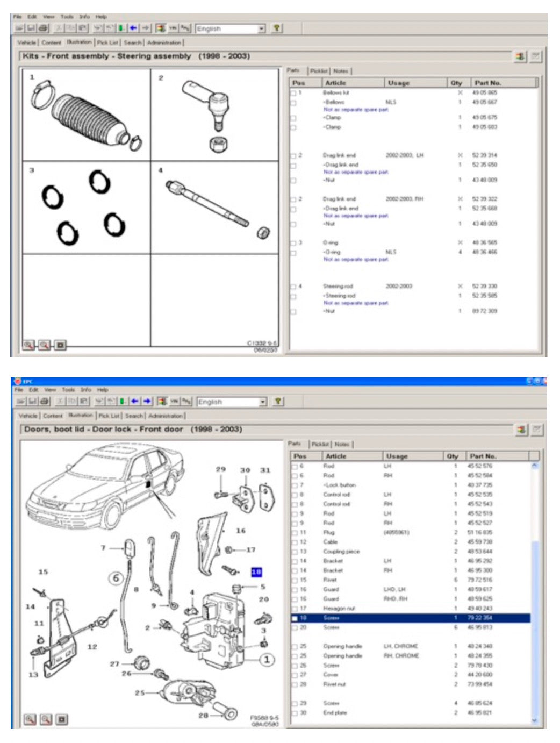Image resolution: width=560 pixels, height=743 pixels.
Task: Open Notes tab above the steering parts list
Action: click(x=341, y=71)
